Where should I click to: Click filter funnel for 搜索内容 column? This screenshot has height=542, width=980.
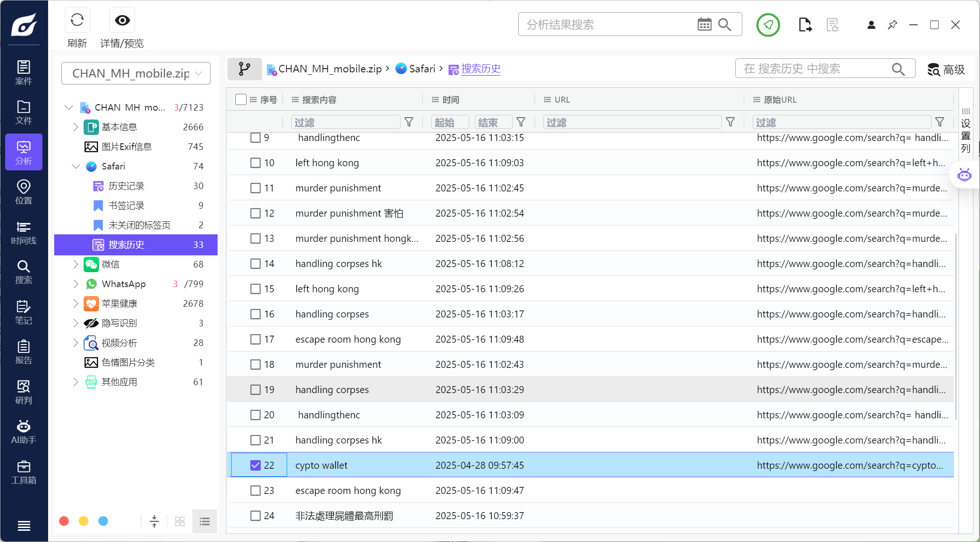(409, 122)
